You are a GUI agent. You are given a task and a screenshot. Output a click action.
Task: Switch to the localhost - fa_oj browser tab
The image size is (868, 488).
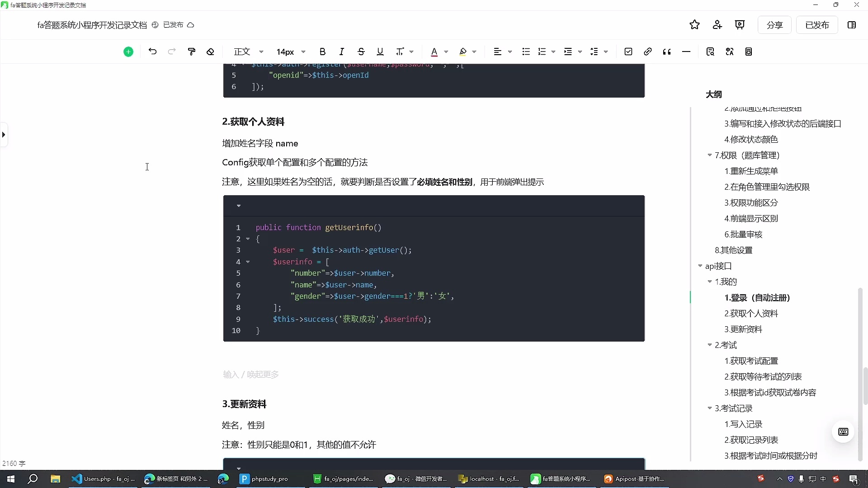point(488,479)
